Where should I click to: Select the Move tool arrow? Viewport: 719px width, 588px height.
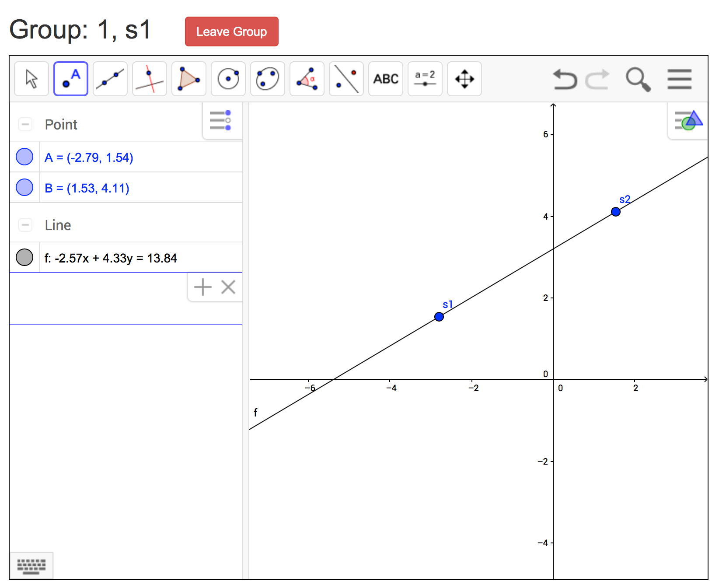[31, 79]
